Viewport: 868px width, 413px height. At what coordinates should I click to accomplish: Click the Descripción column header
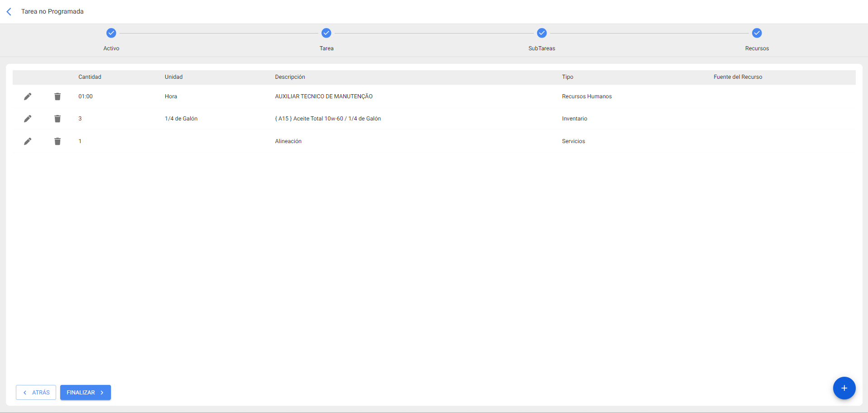290,77
